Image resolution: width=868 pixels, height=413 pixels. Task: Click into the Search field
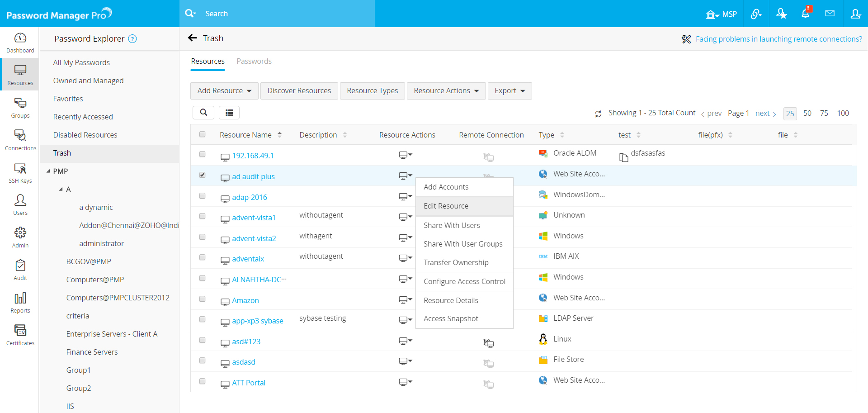tap(285, 14)
